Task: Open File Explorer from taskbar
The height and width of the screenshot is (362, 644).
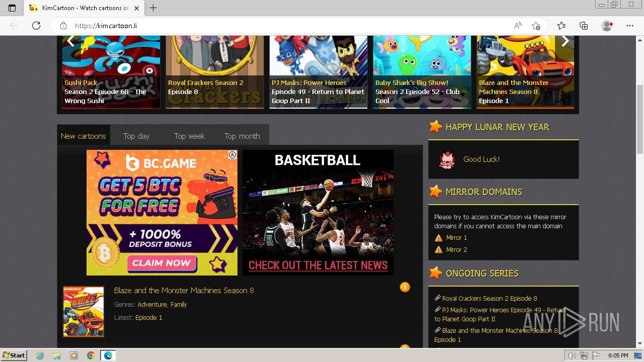Action: 57,355
